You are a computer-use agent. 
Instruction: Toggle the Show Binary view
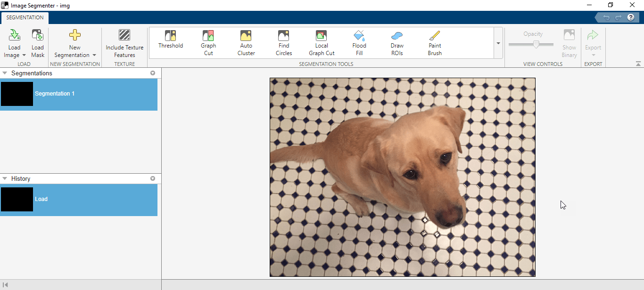point(569,42)
